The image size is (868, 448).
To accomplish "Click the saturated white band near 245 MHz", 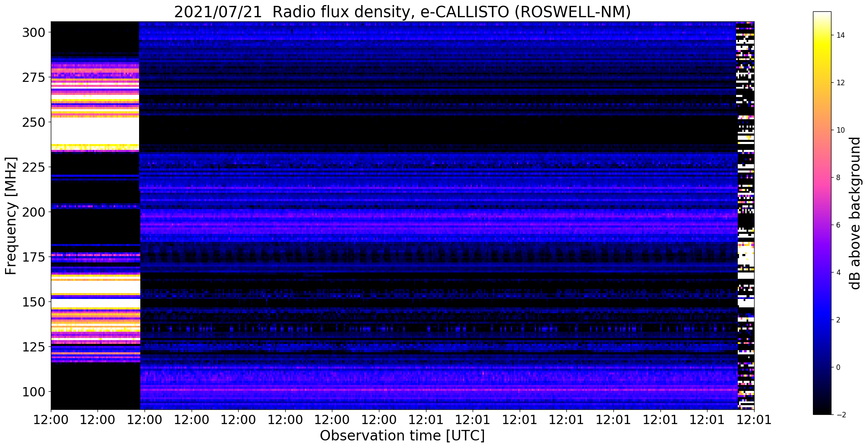I will (x=95, y=131).
